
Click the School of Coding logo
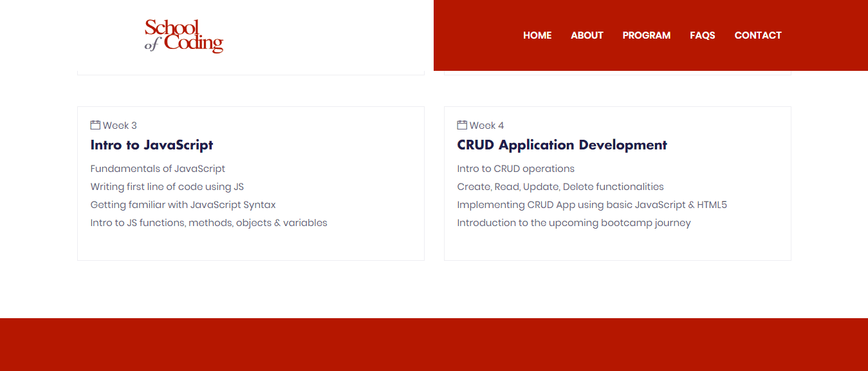click(184, 35)
